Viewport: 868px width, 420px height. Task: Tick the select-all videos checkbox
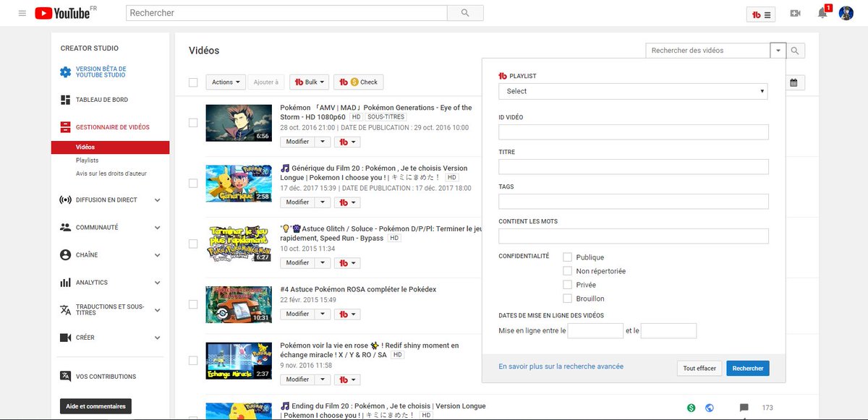(x=193, y=82)
